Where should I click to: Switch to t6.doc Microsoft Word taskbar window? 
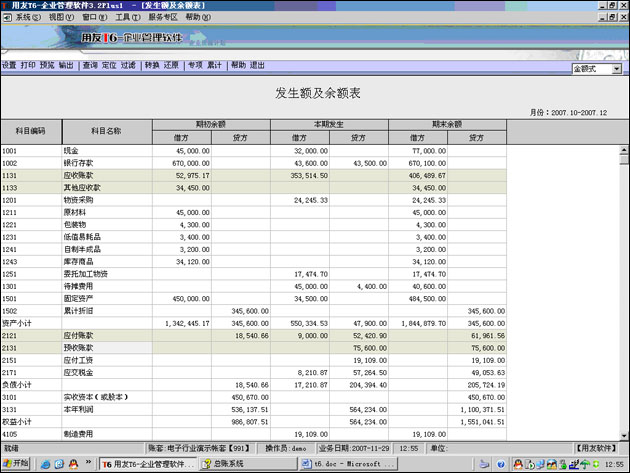(x=349, y=464)
